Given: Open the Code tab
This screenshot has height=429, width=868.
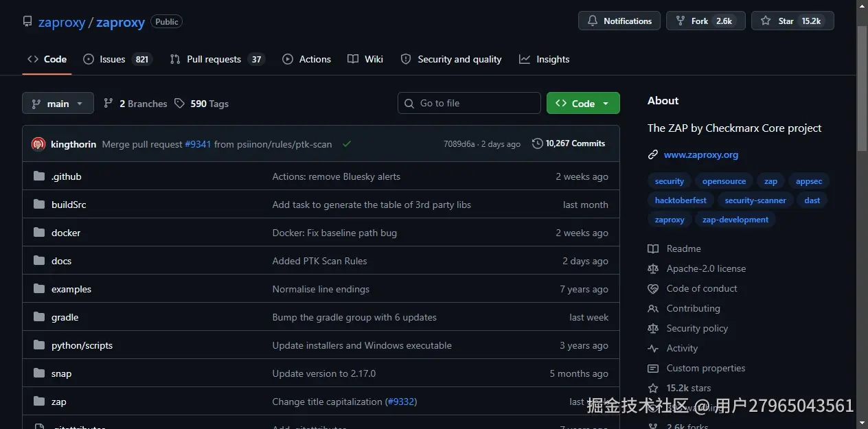Looking at the screenshot, I should [47, 59].
